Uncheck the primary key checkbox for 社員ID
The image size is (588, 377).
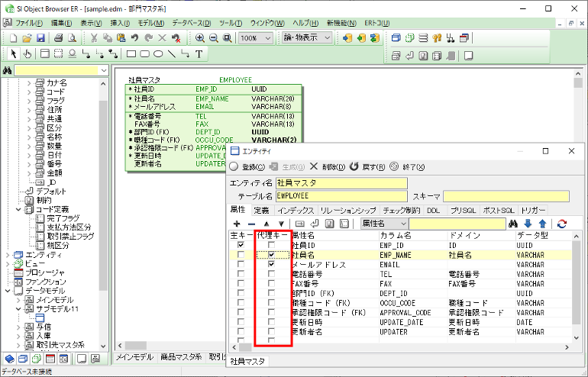click(x=242, y=245)
